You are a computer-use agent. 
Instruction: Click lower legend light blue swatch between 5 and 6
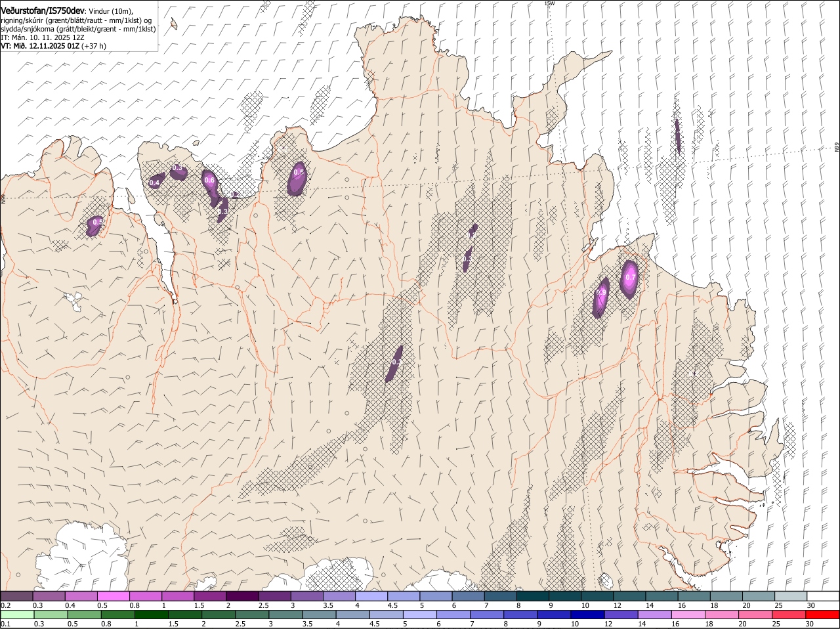(420, 615)
